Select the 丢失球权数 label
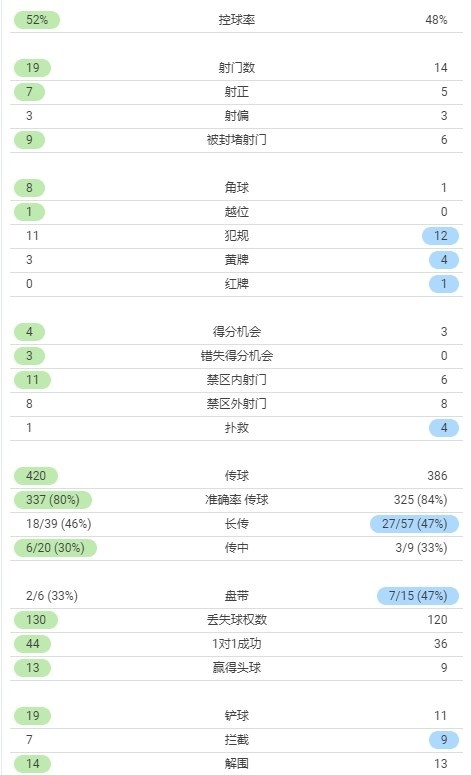 (237, 620)
